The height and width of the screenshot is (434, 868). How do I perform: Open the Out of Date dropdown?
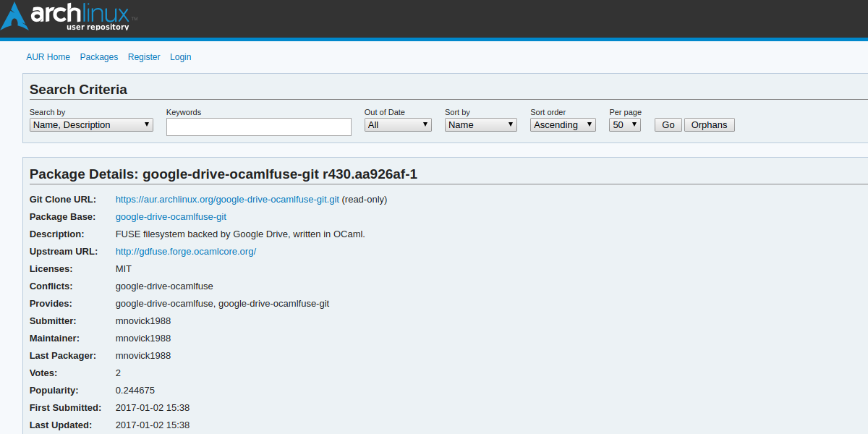[398, 124]
